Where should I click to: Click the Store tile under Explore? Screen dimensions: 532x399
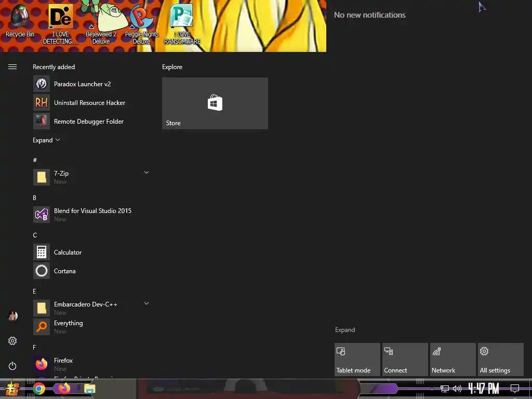[x=215, y=103]
